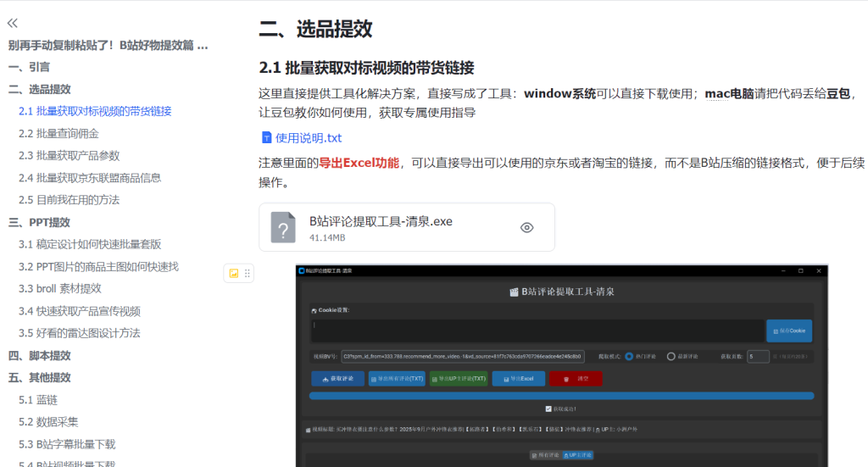Jump to 3.5 好看的雷达图设计方法
The width and height of the screenshot is (868, 467).
(79, 333)
